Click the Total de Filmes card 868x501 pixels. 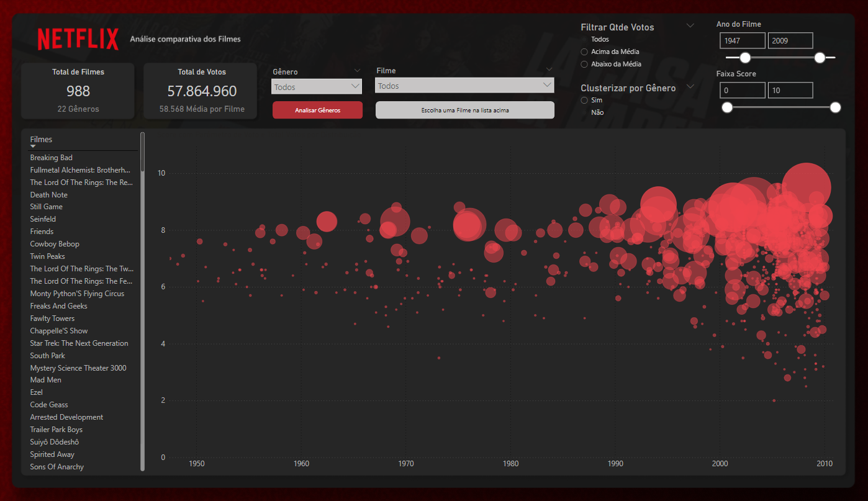78,91
